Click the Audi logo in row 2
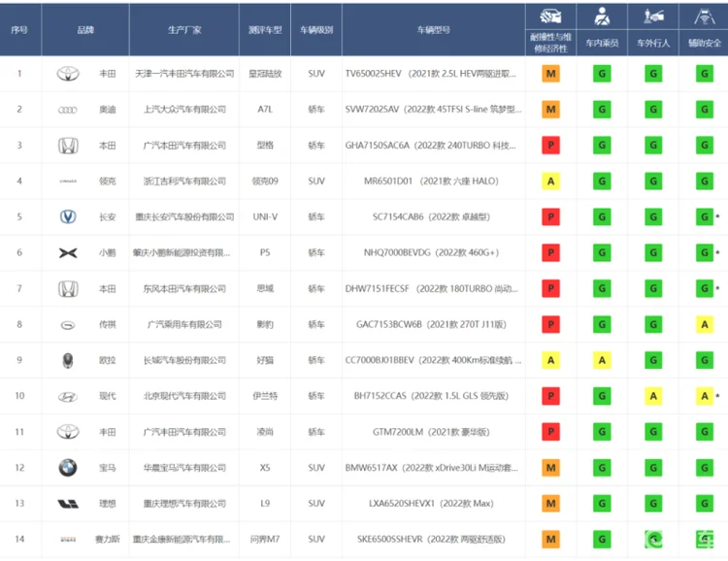Viewport: 728px width, 561px height. (68, 110)
